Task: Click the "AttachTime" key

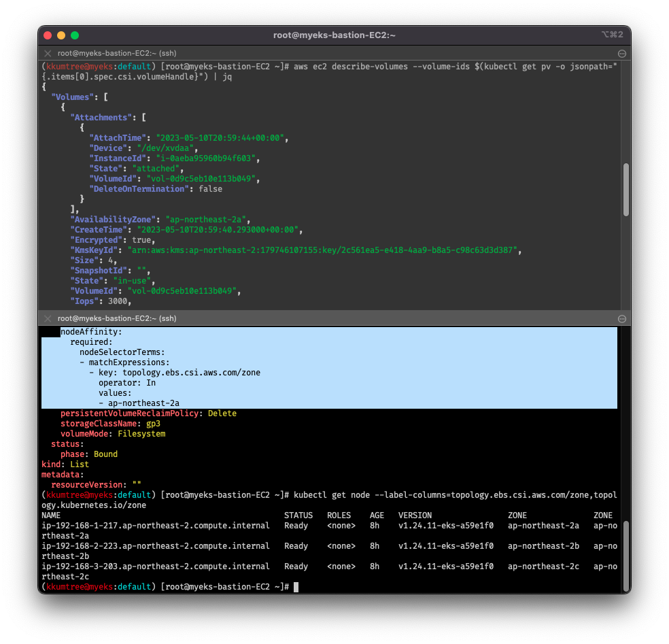Action: pyautogui.click(x=118, y=138)
